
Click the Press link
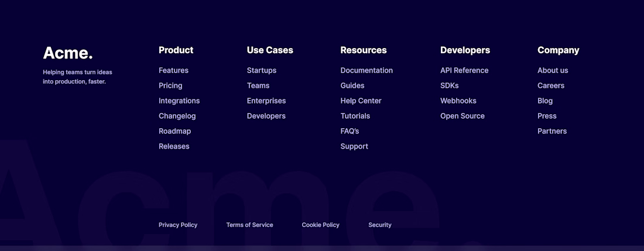(547, 116)
